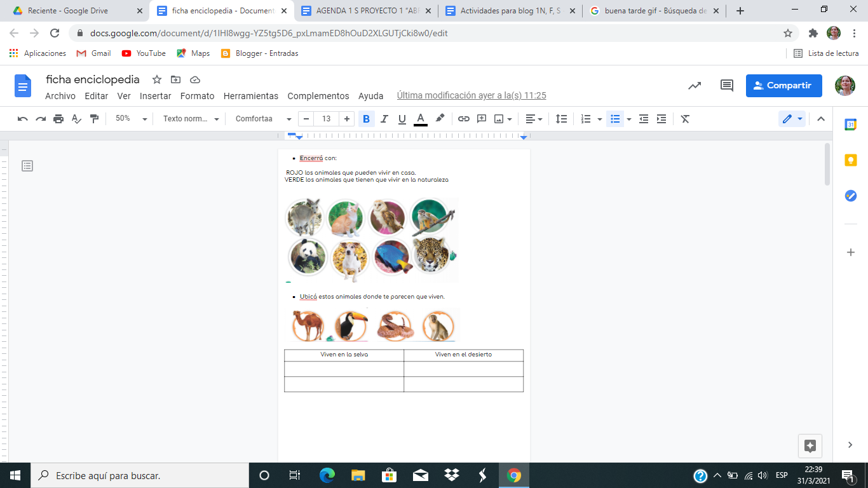Open the Ayuda menu
Screen dimensions: 868x488
[x=371, y=96]
